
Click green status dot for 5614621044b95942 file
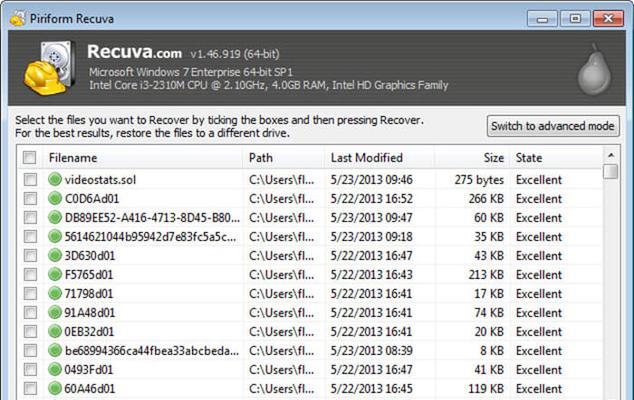[55, 237]
